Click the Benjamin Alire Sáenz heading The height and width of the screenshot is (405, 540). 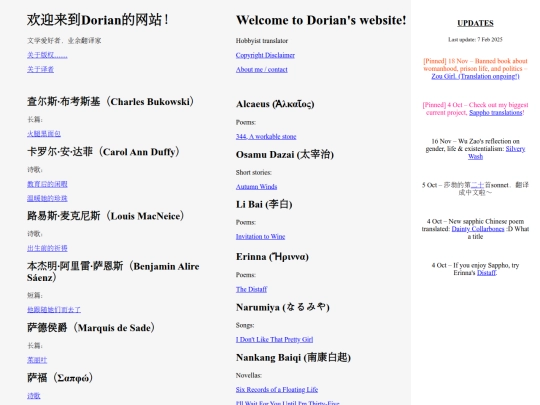pyautogui.click(x=113, y=272)
